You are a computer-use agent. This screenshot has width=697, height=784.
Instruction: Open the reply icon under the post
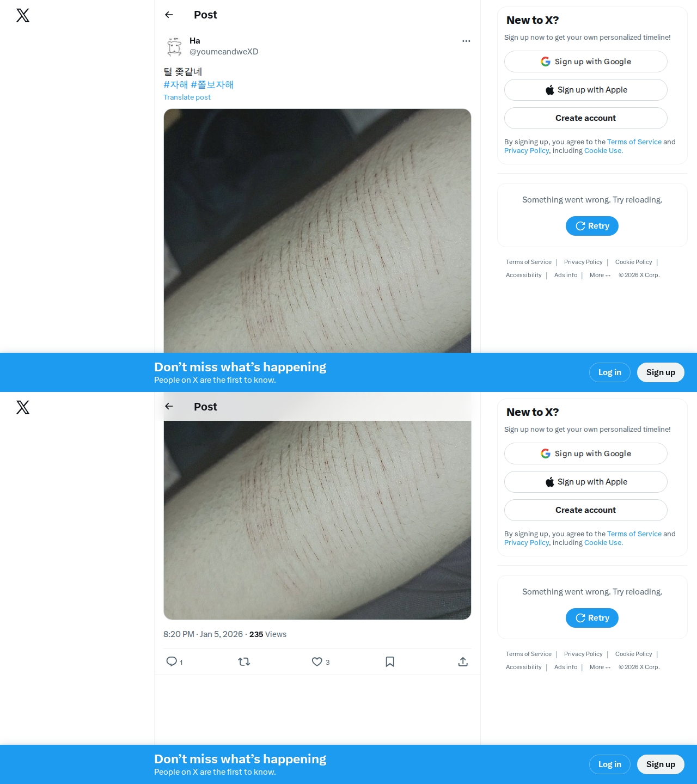tap(172, 661)
